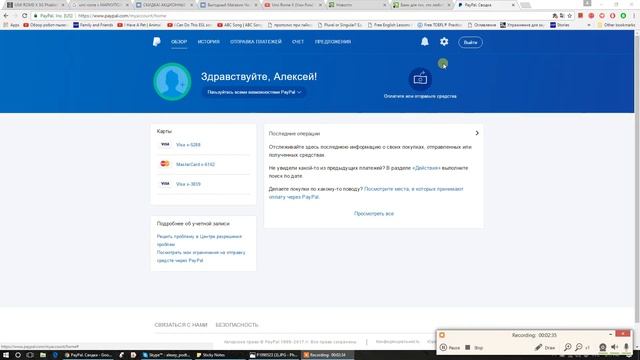
Task: Bookmark this page with the star icon
Action: point(569,16)
